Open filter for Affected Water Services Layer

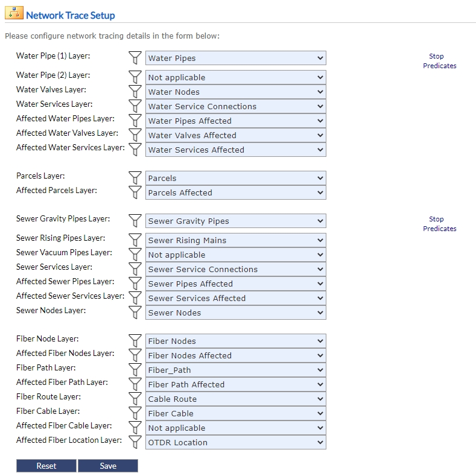(136, 150)
